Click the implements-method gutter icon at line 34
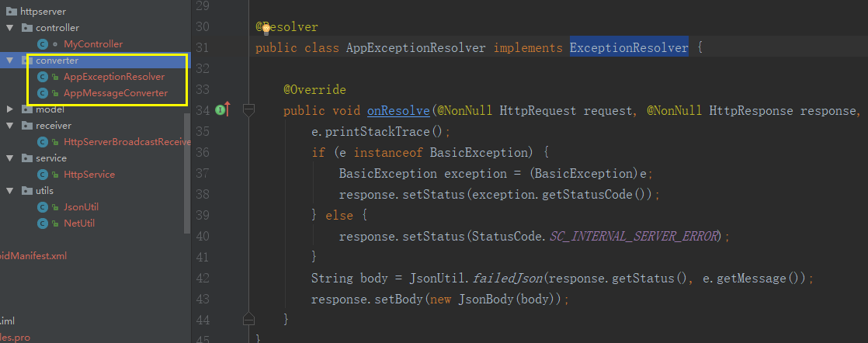The height and width of the screenshot is (343, 868). coord(223,110)
